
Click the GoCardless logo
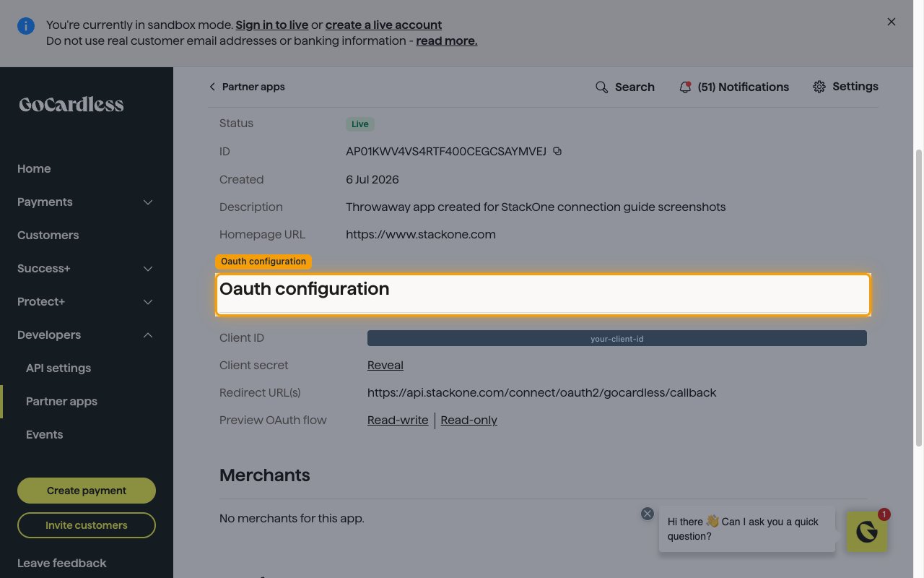pos(71,105)
